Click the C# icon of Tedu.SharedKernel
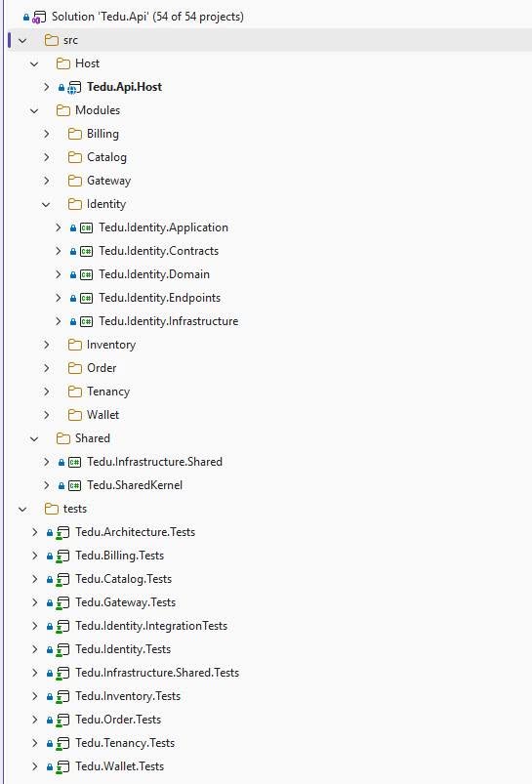 [74, 485]
